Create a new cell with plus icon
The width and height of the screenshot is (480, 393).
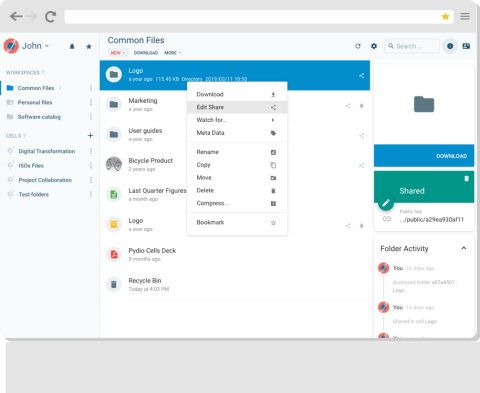pos(90,135)
